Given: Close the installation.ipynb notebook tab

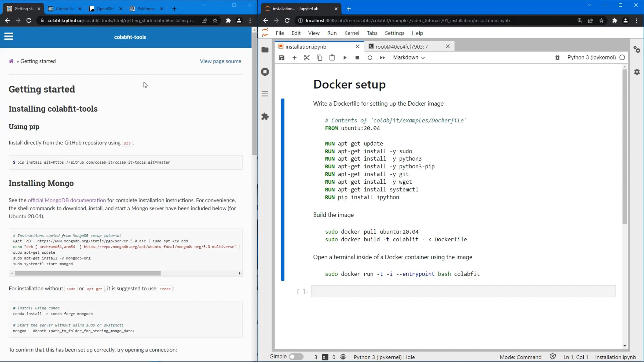Looking at the screenshot, I should [357, 46].
